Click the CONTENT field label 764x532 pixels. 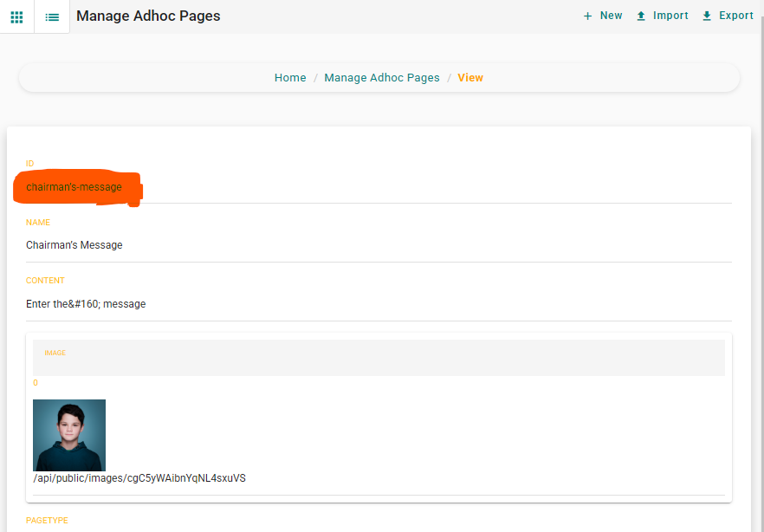(45, 281)
